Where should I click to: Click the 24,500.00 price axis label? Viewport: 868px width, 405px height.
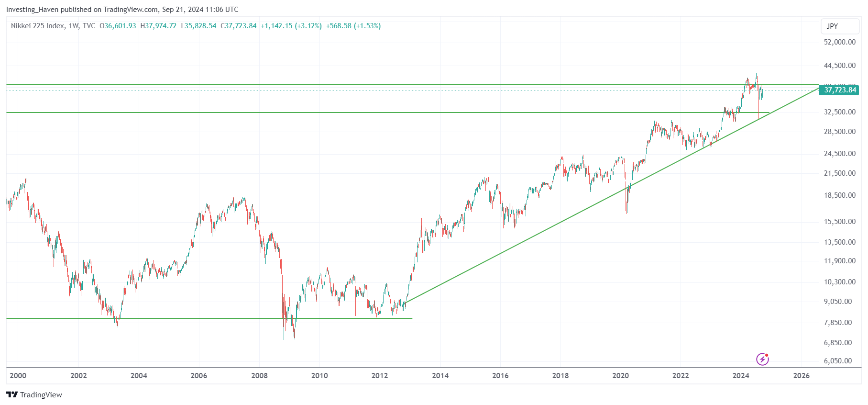tap(839, 154)
